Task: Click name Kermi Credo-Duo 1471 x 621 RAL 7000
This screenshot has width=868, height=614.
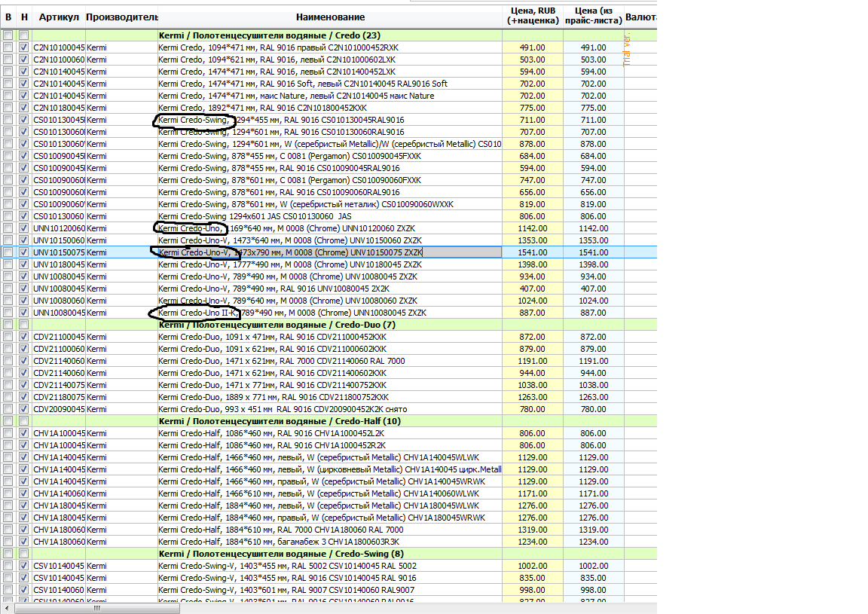Action: pyautogui.click(x=330, y=361)
